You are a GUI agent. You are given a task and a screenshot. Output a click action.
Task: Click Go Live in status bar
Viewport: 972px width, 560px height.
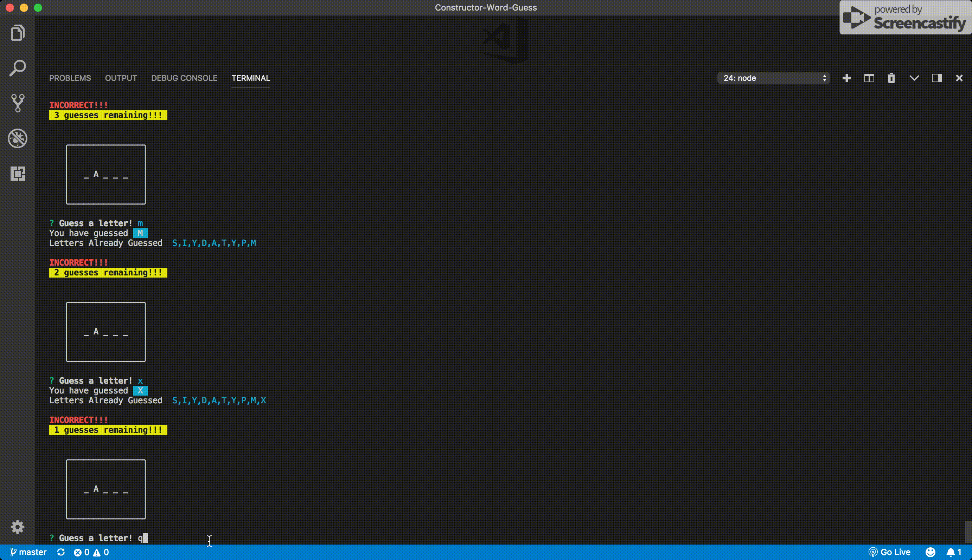tap(890, 552)
